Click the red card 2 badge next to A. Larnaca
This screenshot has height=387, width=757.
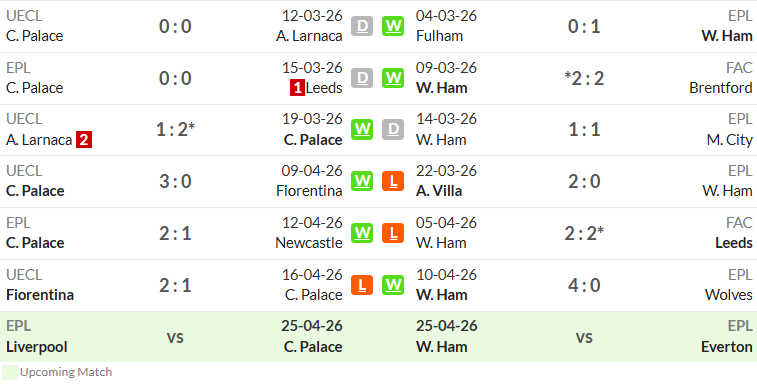84,140
